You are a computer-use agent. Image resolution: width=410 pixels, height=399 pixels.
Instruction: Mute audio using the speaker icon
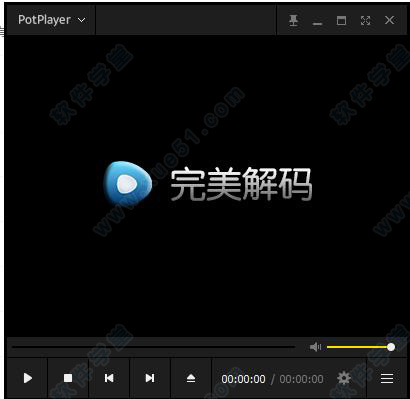coord(315,347)
